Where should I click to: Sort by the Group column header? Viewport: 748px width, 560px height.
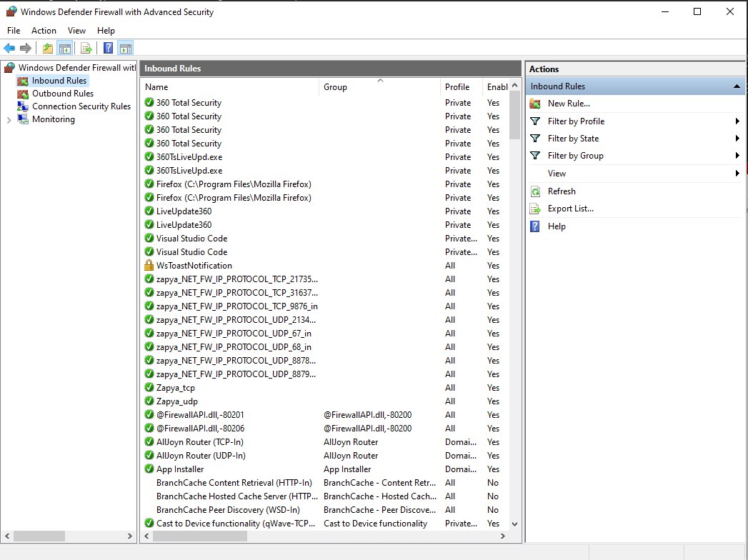(379, 87)
